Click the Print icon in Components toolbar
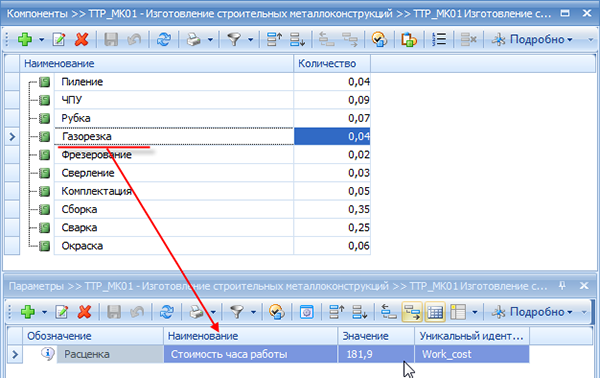The image size is (600, 378). click(194, 39)
